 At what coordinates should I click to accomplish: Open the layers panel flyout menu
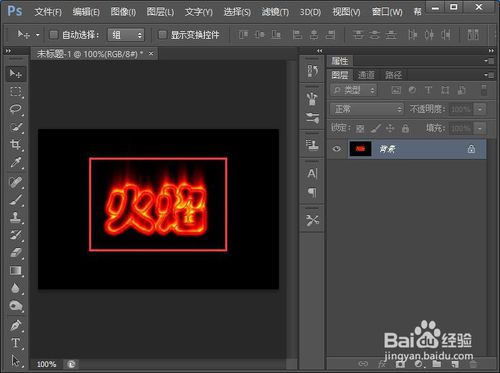(489, 75)
